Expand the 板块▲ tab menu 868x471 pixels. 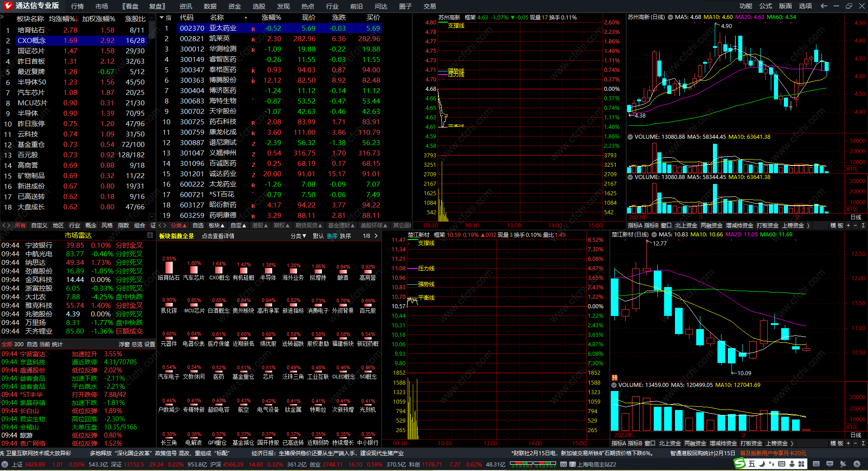[x=217, y=225]
